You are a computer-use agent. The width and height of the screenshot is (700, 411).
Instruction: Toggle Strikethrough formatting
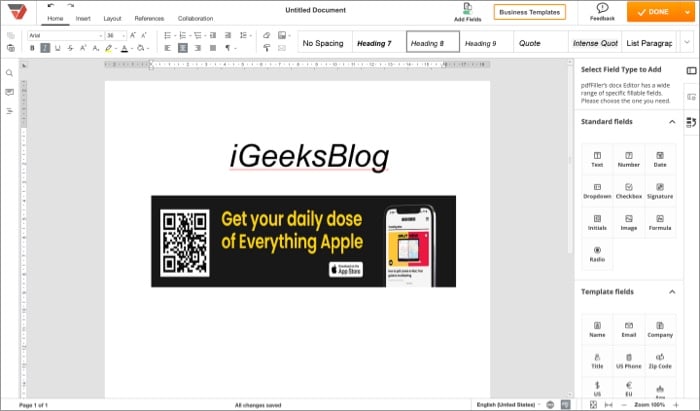coord(71,48)
